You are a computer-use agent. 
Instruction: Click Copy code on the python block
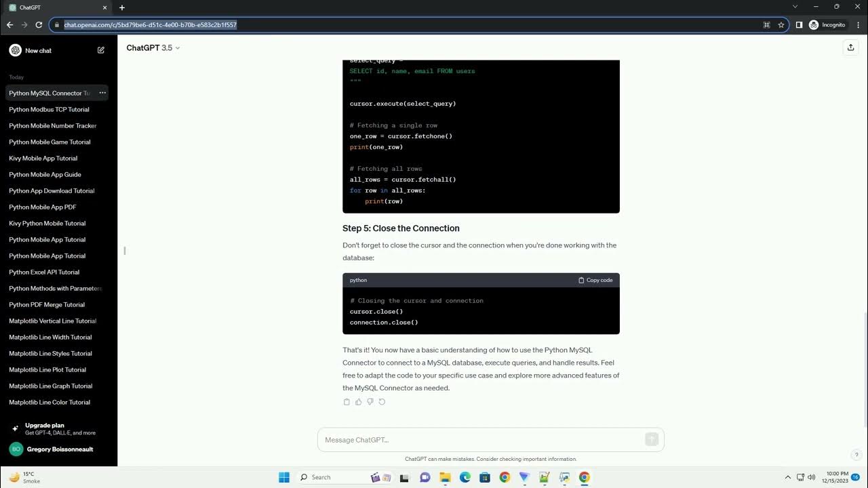[x=595, y=280]
